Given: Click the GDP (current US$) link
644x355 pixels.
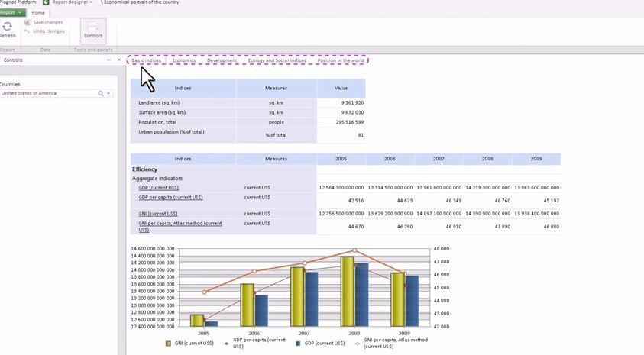Looking at the screenshot, I should (158, 187).
